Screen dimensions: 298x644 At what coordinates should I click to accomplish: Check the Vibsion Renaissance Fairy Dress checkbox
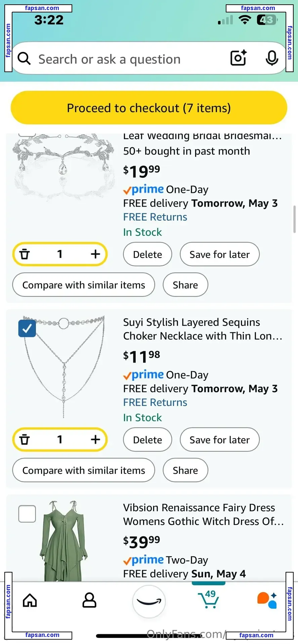pyautogui.click(x=27, y=514)
